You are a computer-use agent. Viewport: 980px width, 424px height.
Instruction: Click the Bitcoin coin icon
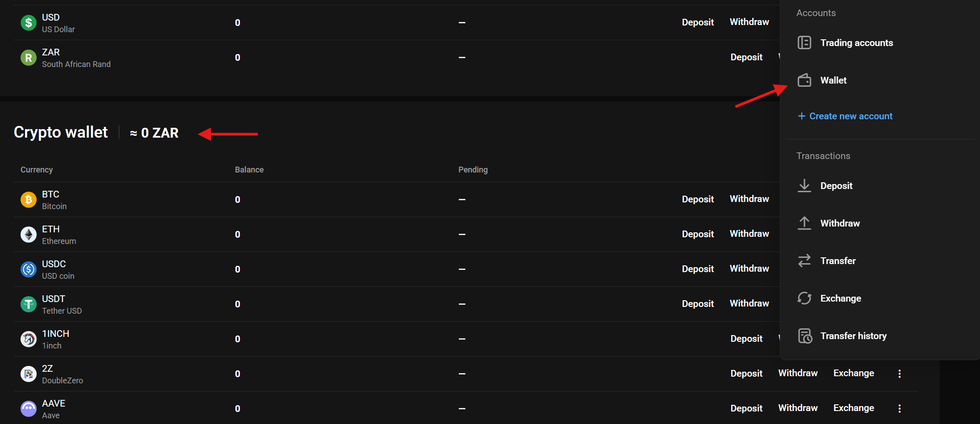tap(29, 200)
